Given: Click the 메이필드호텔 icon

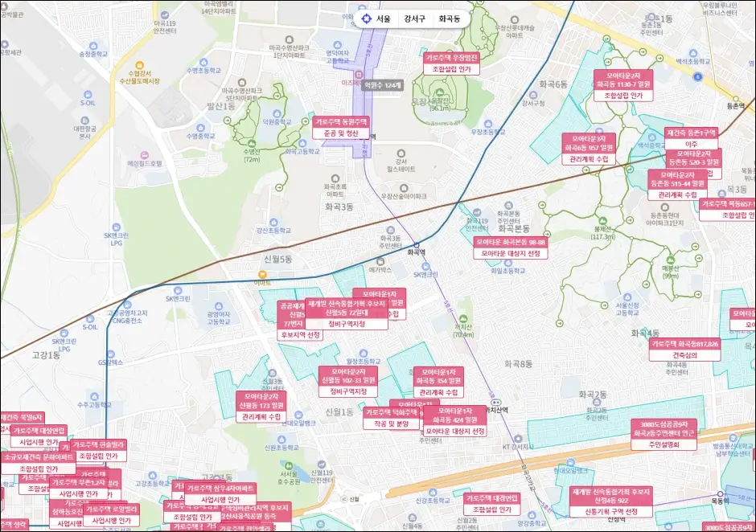Looking at the screenshot, I should point(144,156).
